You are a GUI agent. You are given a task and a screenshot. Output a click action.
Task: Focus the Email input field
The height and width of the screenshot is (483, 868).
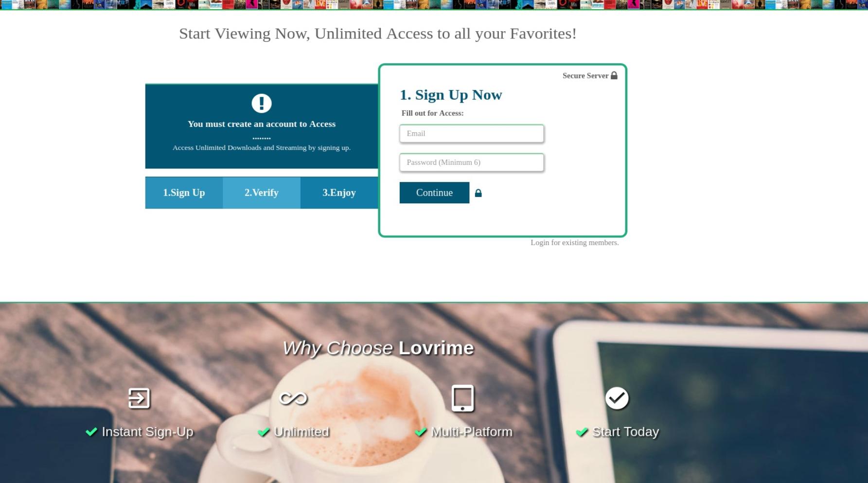point(472,134)
